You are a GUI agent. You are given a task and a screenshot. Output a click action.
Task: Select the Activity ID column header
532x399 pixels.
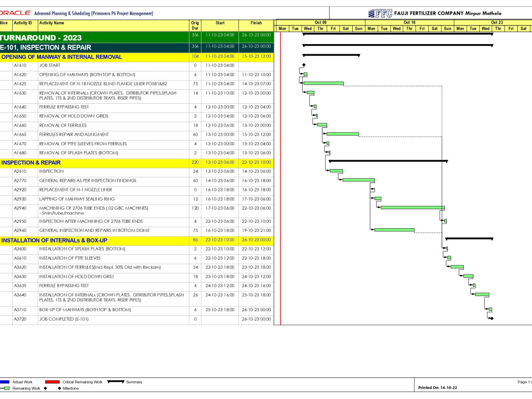click(24, 22)
